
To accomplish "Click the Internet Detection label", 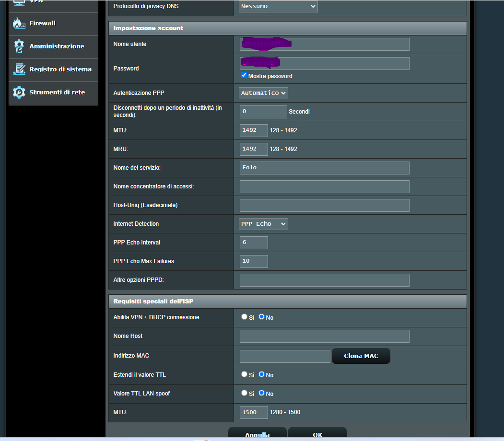I will pyautogui.click(x=136, y=223).
